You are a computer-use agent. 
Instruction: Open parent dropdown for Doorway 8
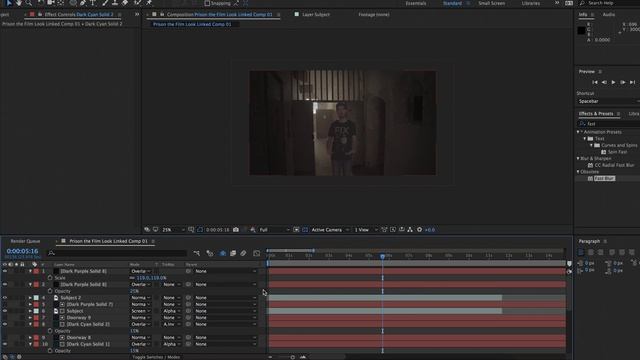225,338
